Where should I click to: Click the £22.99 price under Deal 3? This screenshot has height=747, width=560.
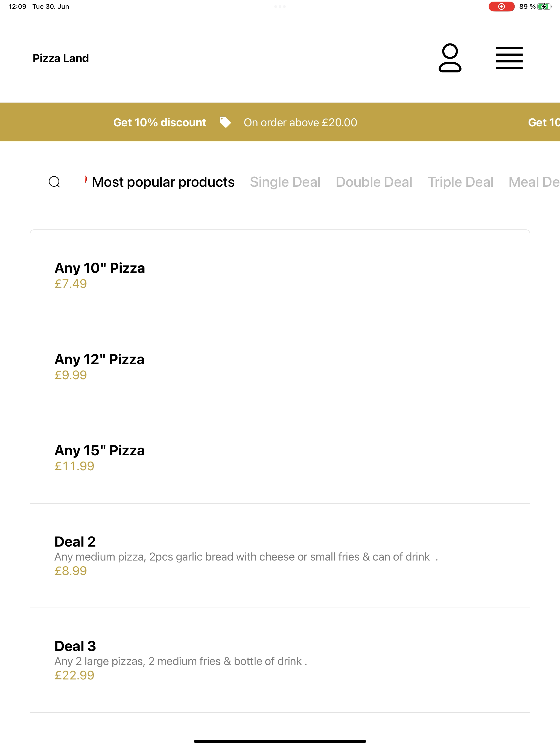click(74, 675)
